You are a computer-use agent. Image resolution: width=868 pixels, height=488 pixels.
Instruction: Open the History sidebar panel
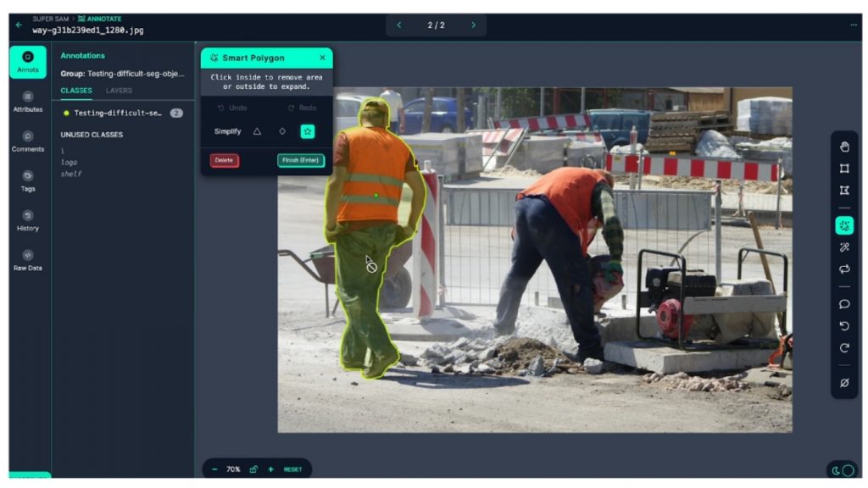pyautogui.click(x=28, y=219)
